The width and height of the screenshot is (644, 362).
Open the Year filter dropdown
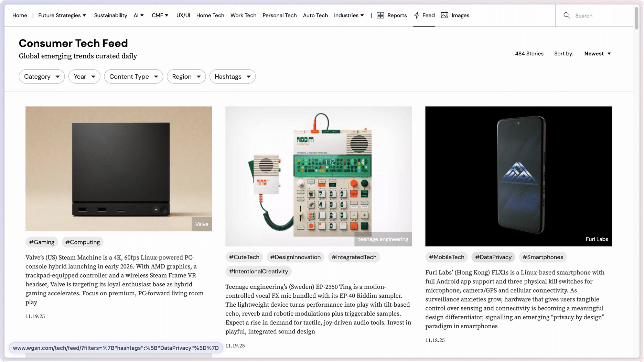(x=84, y=77)
